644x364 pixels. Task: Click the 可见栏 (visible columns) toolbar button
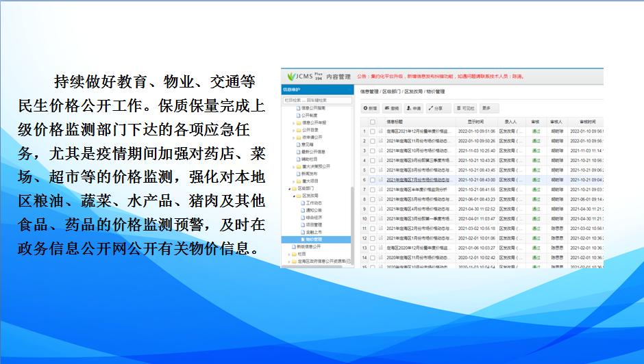coord(465,108)
